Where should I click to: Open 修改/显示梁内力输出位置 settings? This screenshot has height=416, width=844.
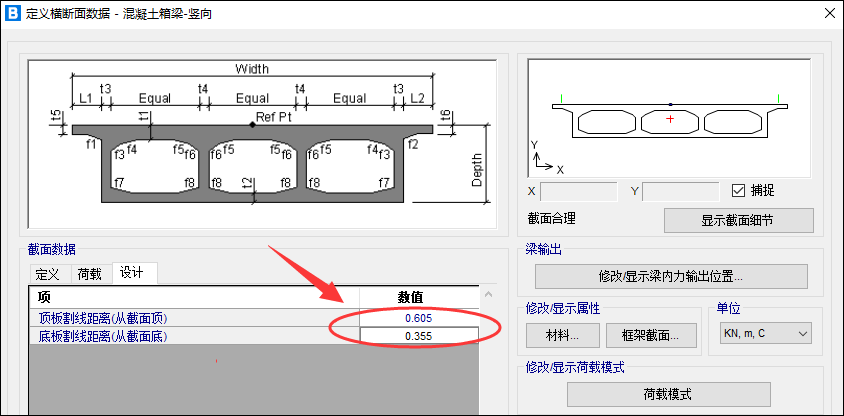tap(671, 276)
